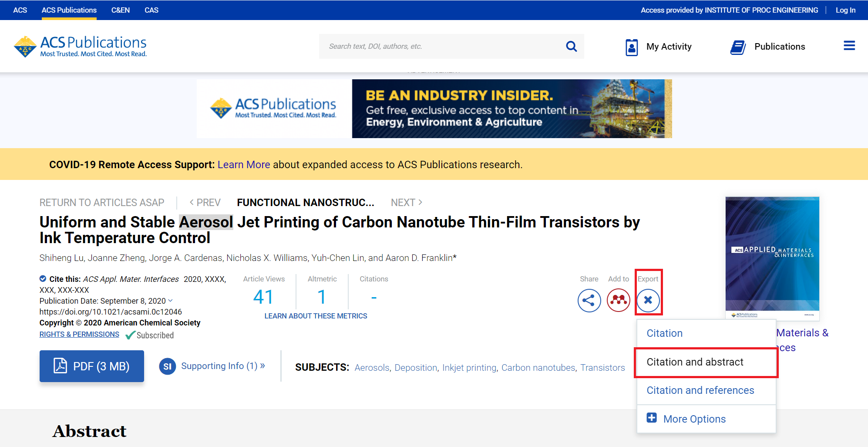Click Log In link
This screenshot has height=447, width=868.
coord(845,10)
